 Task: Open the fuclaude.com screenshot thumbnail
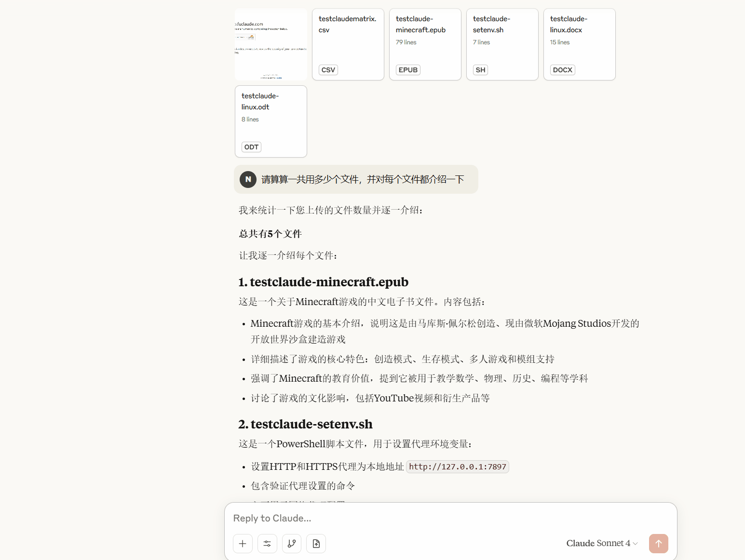[271, 44]
